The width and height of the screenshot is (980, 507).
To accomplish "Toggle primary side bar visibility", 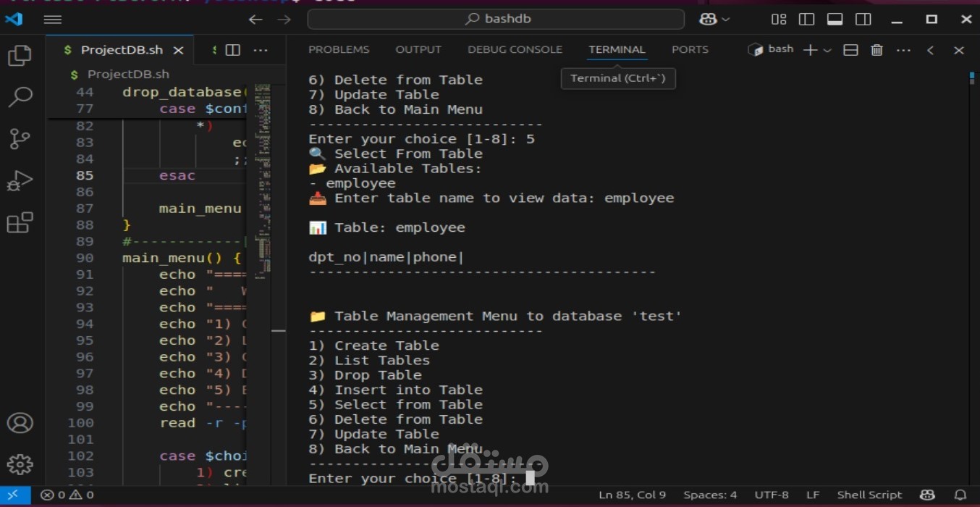I will coord(806,20).
